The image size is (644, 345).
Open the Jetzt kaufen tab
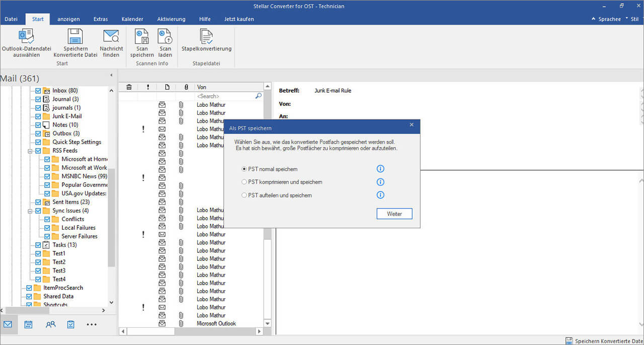(x=239, y=19)
